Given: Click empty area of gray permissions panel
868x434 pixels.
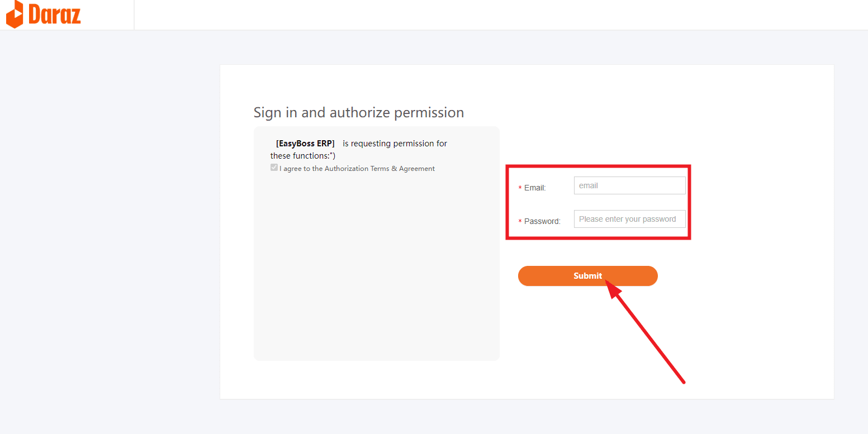Looking at the screenshot, I should pos(376,268).
